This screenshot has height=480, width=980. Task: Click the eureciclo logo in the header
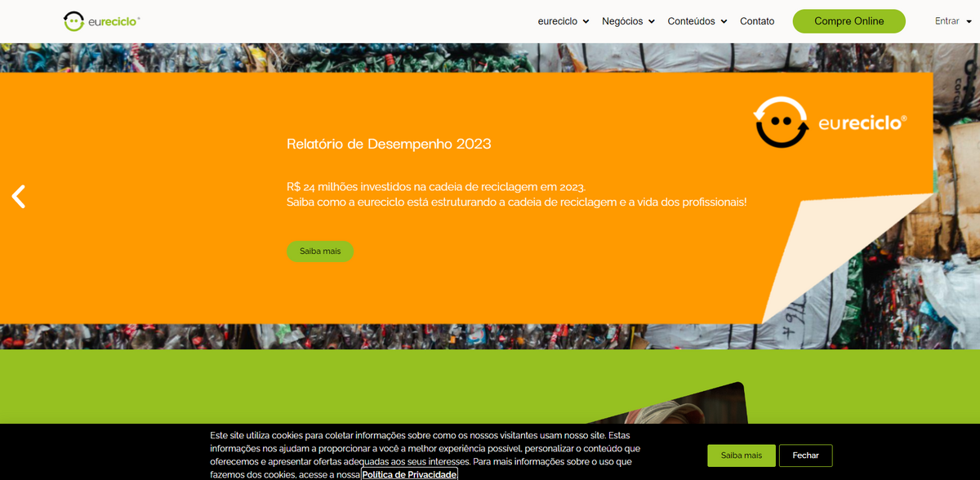(x=102, y=21)
